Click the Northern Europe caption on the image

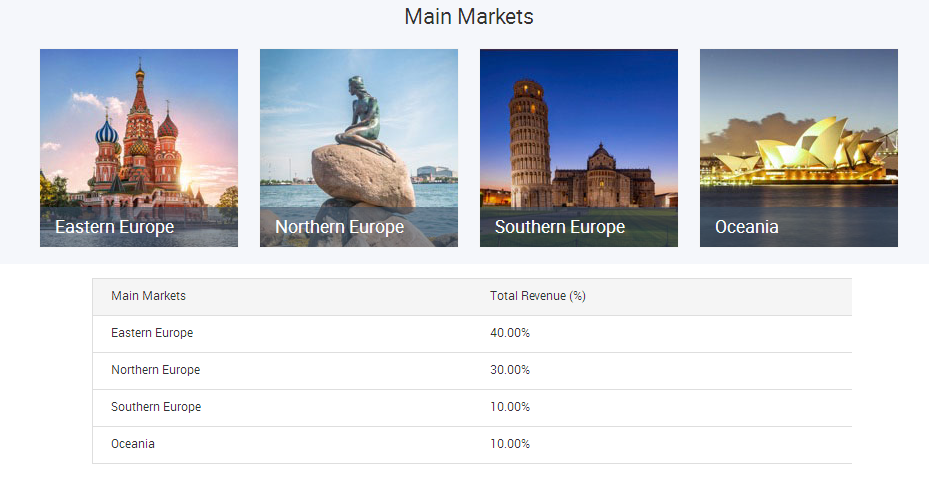(339, 227)
